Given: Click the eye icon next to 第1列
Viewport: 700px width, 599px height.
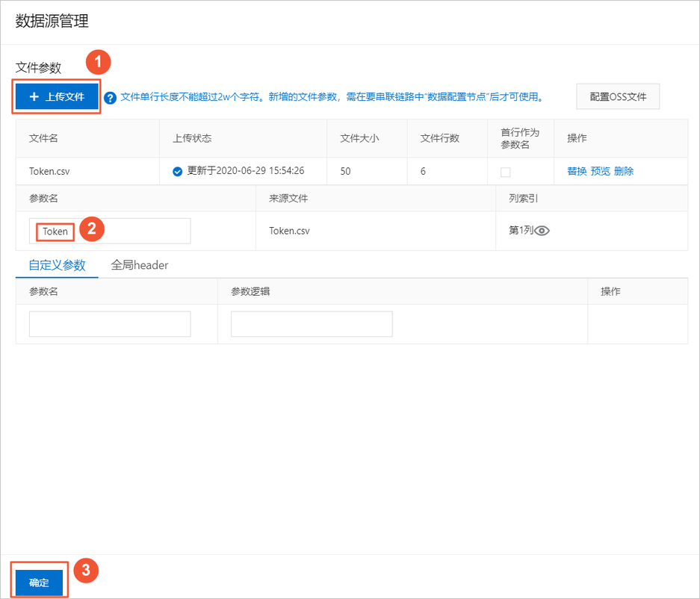Looking at the screenshot, I should (x=542, y=231).
